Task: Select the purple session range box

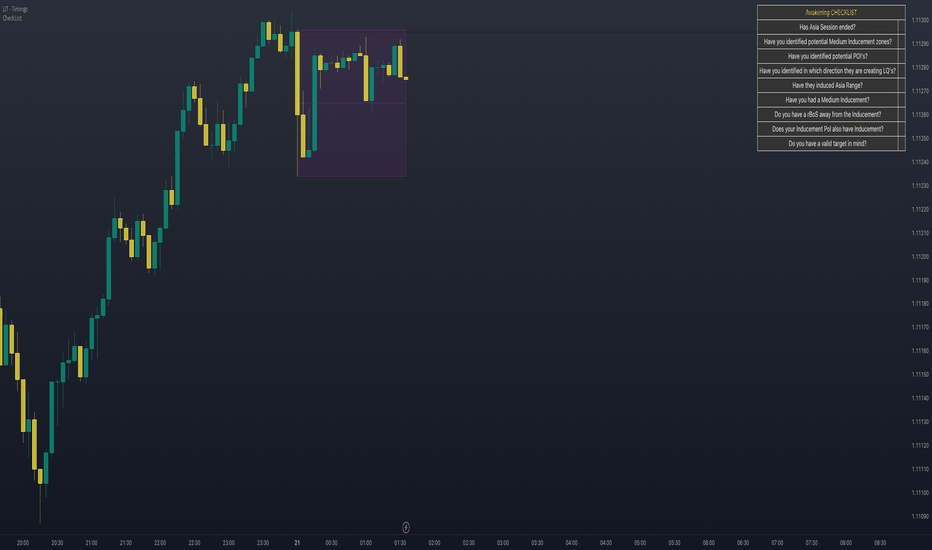Action: coord(352,103)
